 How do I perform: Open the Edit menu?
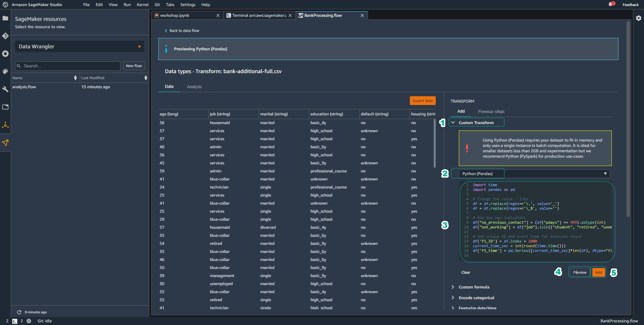tap(99, 5)
